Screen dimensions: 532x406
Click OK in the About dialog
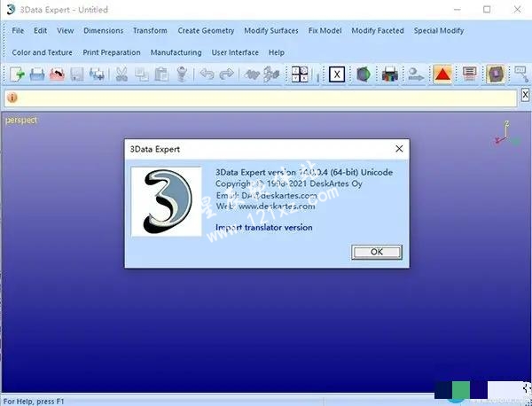pyautogui.click(x=377, y=252)
